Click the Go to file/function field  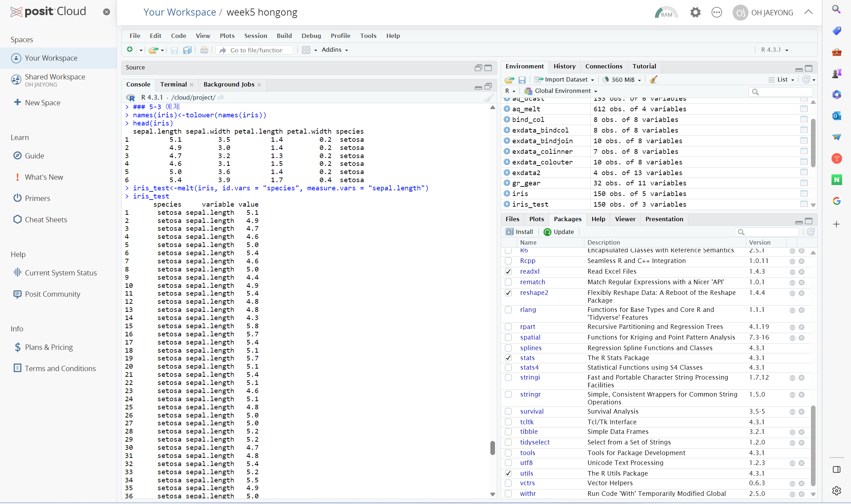pyautogui.click(x=256, y=50)
